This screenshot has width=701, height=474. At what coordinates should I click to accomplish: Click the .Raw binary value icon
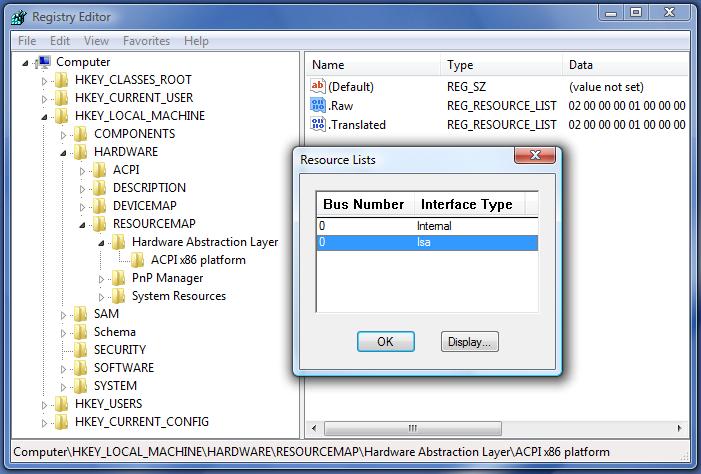click(x=317, y=106)
